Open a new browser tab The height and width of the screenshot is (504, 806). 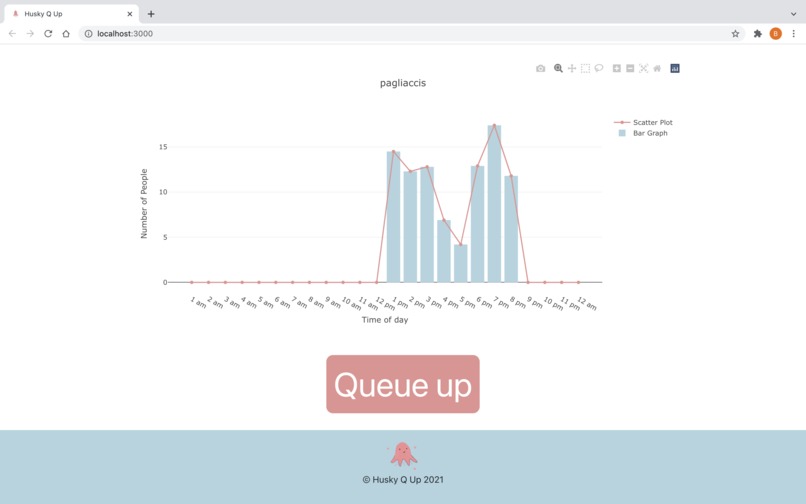(151, 14)
